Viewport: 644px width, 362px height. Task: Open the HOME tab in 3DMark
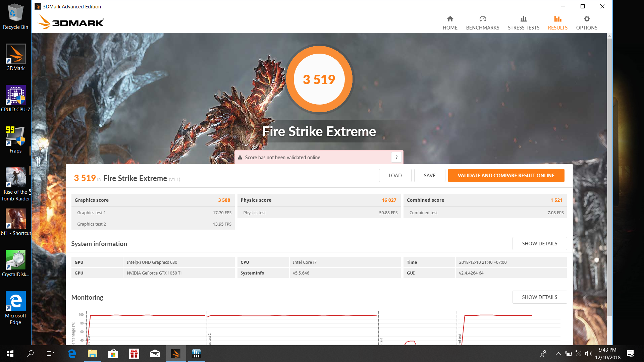pyautogui.click(x=450, y=23)
